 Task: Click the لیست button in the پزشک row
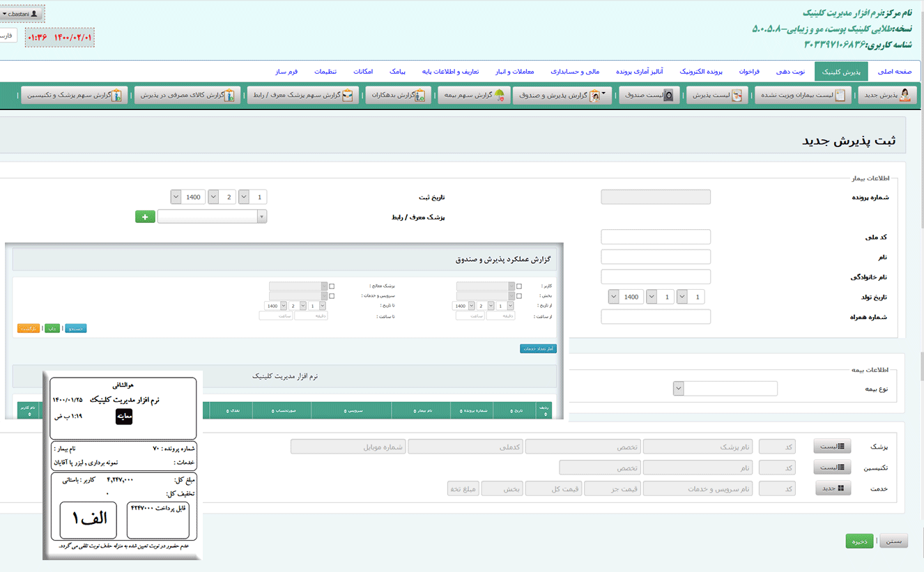point(832,446)
